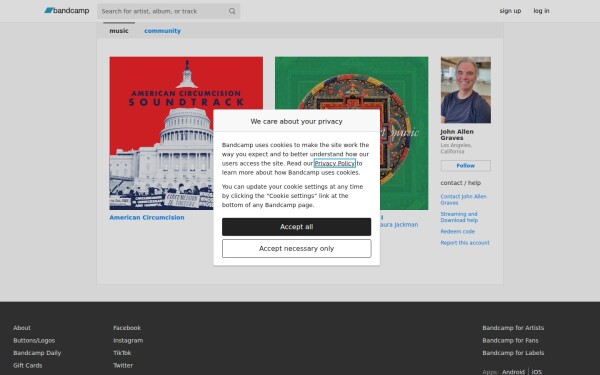Image resolution: width=600 pixels, height=375 pixels.
Task: Open the Android app link
Action: (x=513, y=372)
